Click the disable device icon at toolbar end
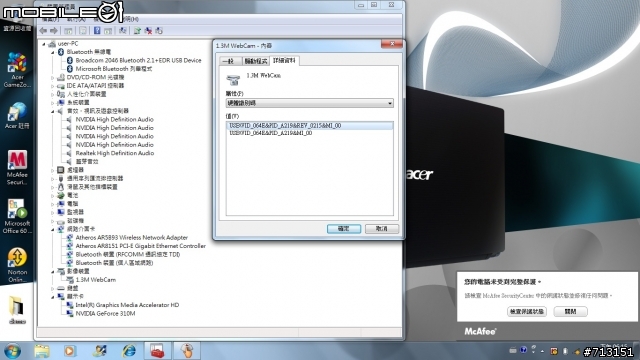The width and height of the screenshot is (640, 360). [x=159, y=31]
